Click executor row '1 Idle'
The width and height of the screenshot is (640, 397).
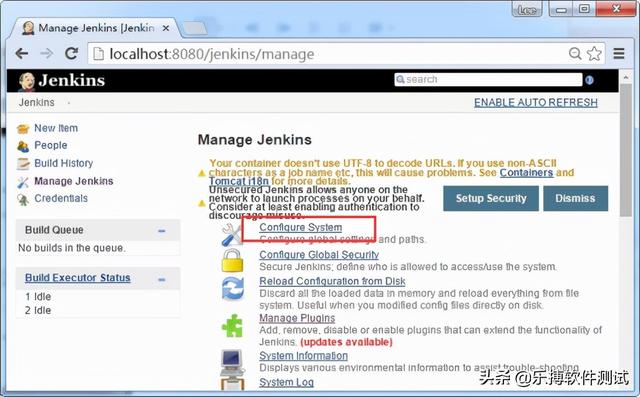tap(38, 297)
